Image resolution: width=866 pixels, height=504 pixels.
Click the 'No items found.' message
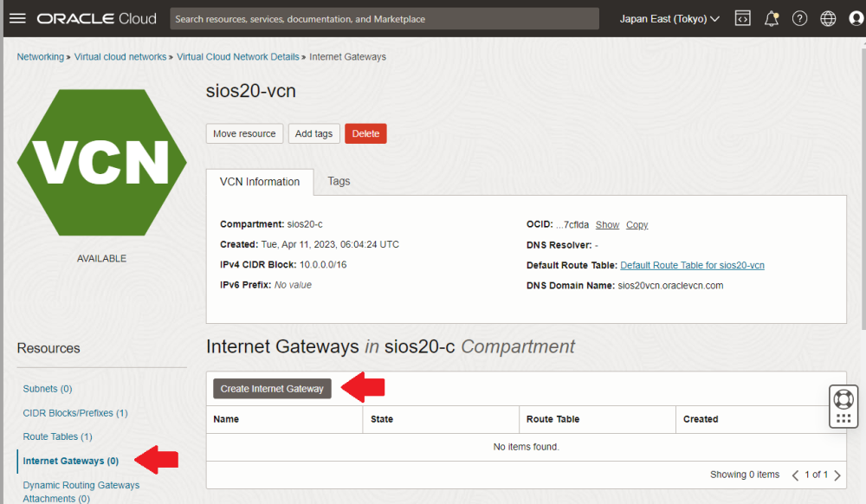[526, 447]
